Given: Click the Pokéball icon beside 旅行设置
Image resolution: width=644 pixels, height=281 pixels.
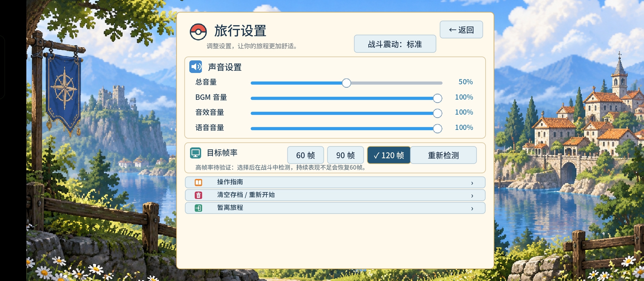Looking at the screenshot, I should [x=198, y=32].
